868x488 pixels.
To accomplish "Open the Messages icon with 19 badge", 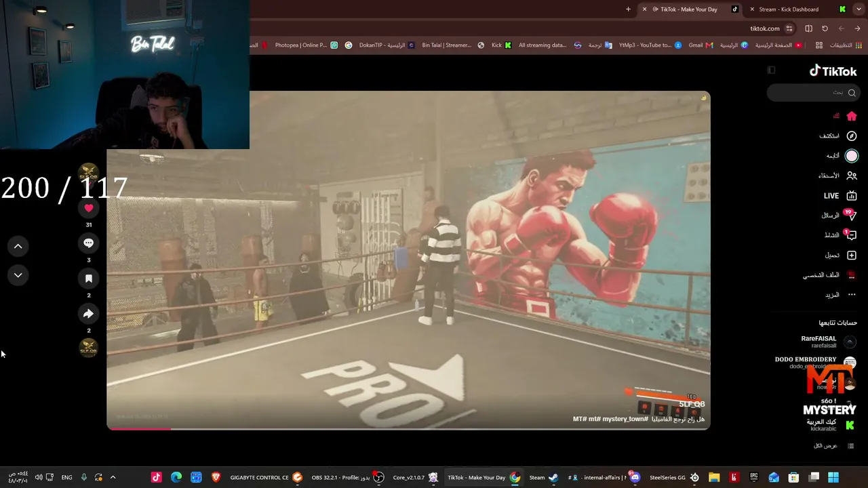I will point(851,216).
